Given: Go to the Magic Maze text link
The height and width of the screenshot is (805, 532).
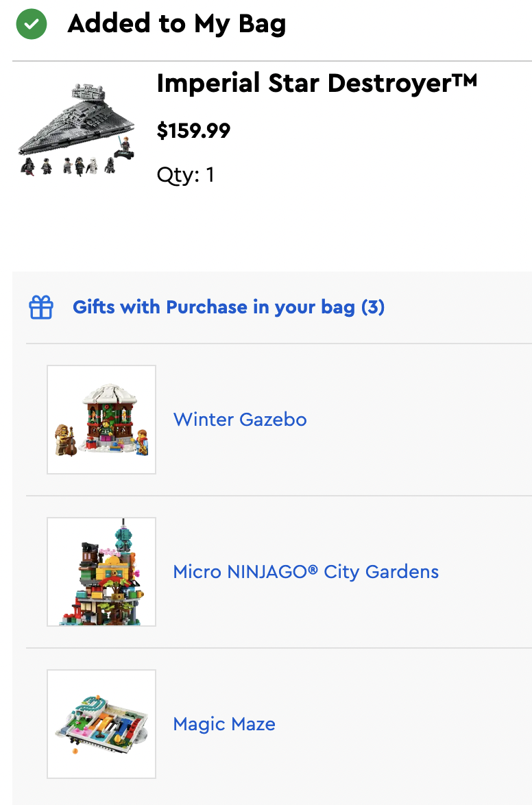Looking at the screenshot, I should click(x=224, y=724).
